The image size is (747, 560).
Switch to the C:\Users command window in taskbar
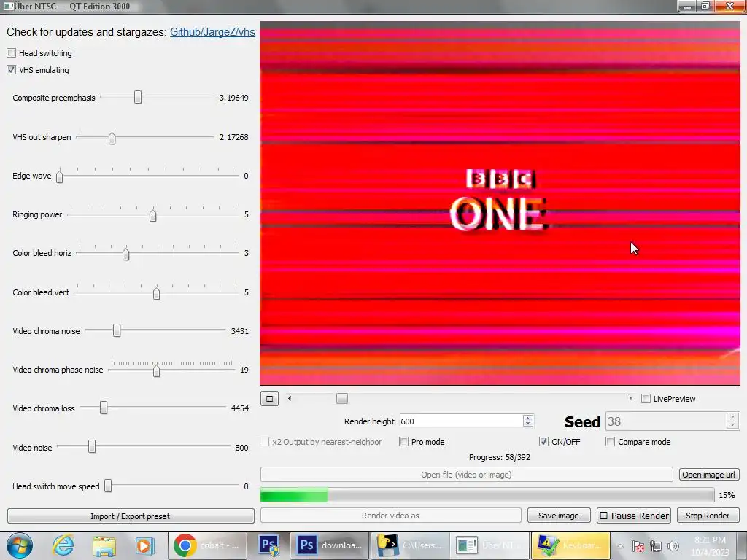410,545
